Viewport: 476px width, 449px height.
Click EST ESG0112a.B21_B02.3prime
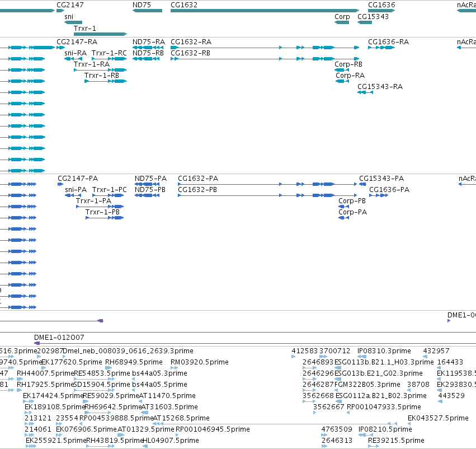pyautogui.click(x=380, y=396)
